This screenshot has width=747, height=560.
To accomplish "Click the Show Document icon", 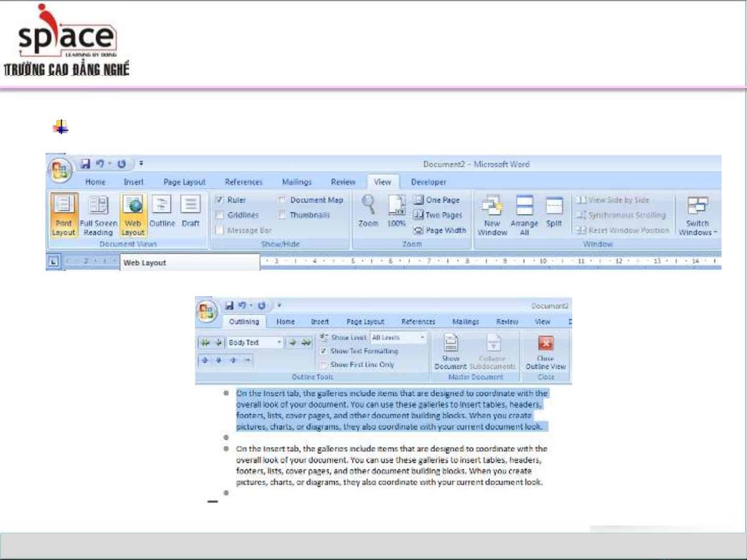I will coord(450,344).
